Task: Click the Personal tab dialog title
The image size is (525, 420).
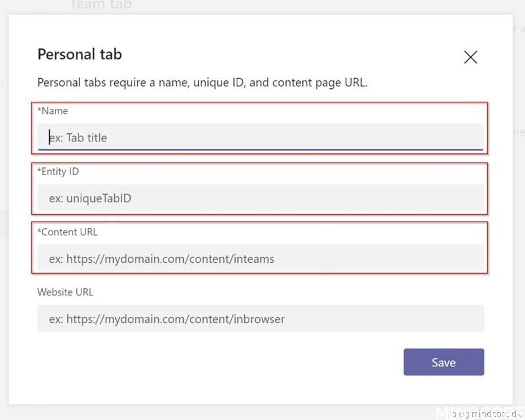Action: pyautogui.click(x=79, y=54)
